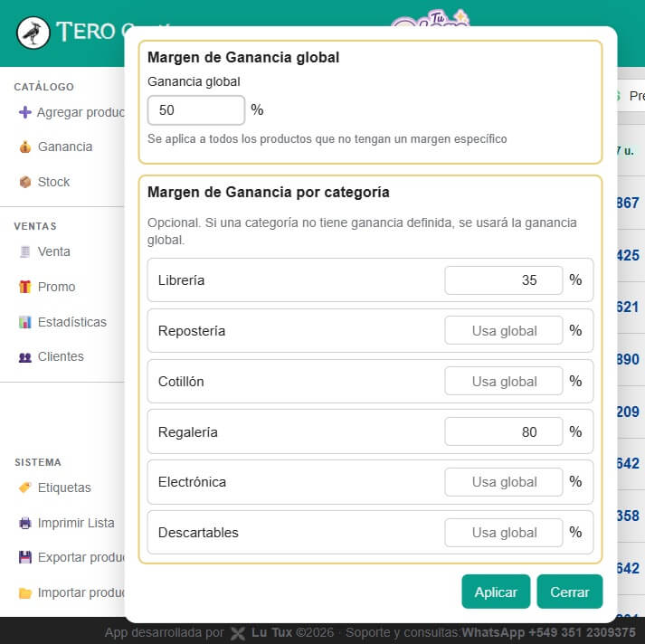This screenshot has width=645, height=644.
Task: Click the box icon beside Stock
Action: (x=25, y=182)
